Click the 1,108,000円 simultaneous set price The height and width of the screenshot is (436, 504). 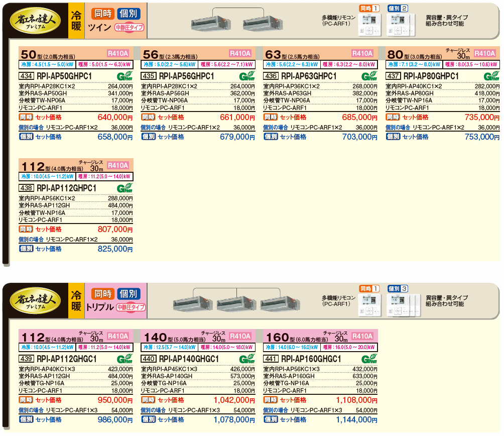click(x=356, y=400)
